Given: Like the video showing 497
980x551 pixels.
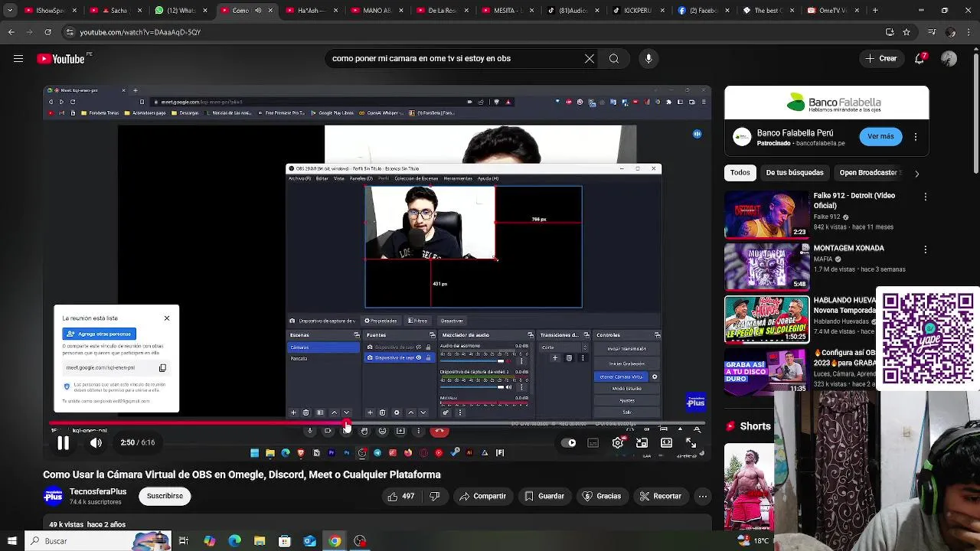Looking at the screenshot, I should tap(401, 496).
